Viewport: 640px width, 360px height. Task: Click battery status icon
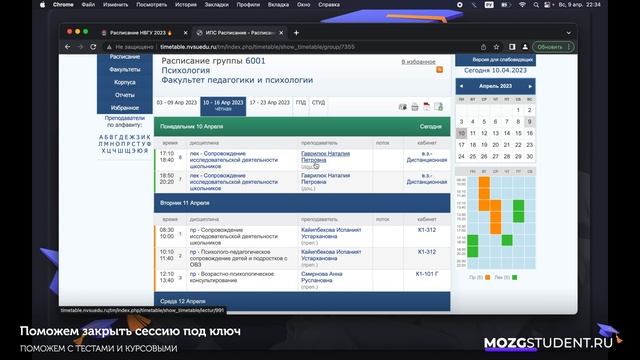(x=506, y=5)
